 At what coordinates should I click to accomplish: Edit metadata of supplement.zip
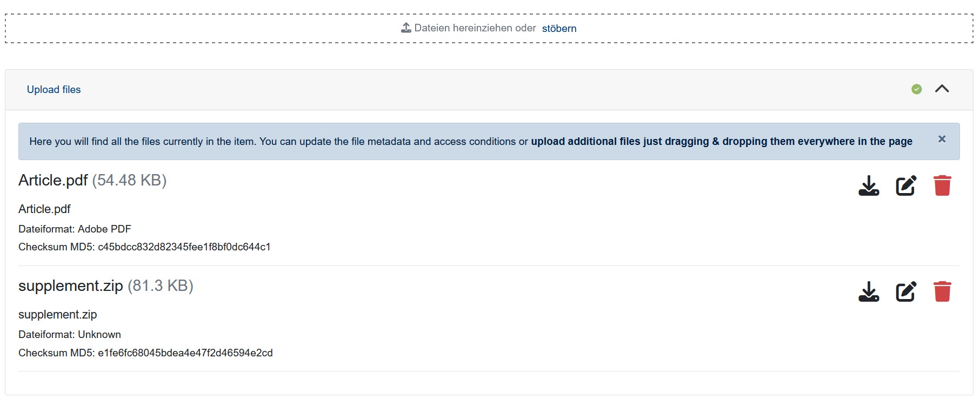click(x=905, y=291)
